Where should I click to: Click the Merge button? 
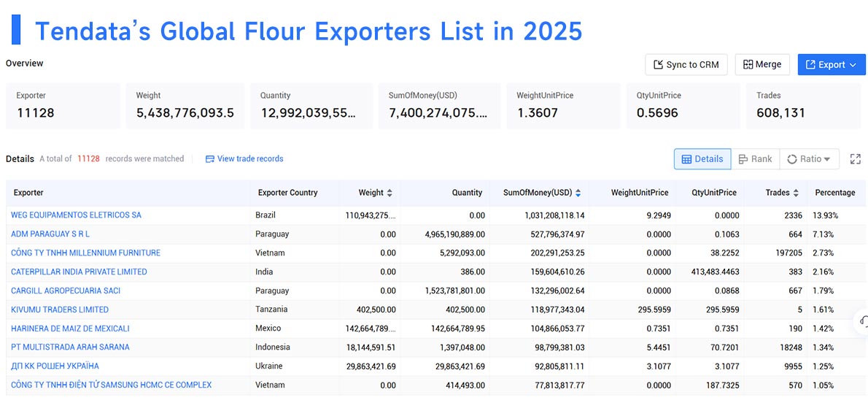click(x=762, y=65)
